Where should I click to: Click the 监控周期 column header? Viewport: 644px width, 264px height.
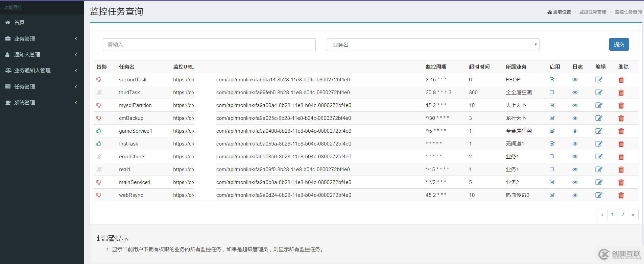[x=436, y=67]
